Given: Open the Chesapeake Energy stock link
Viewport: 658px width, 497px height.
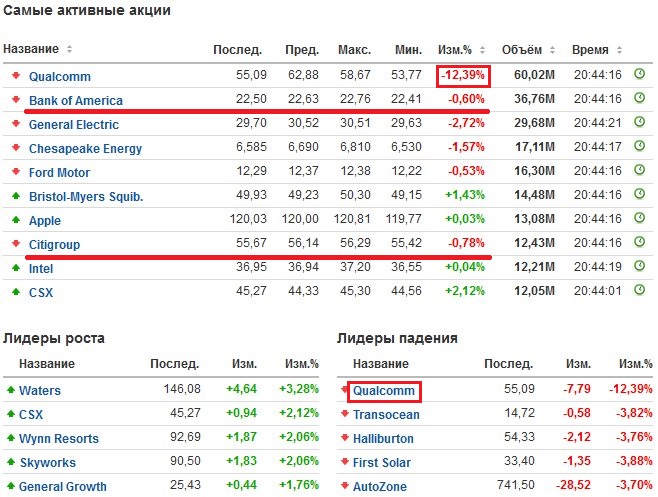Looking at the screenshot, I should click(86, 148).
